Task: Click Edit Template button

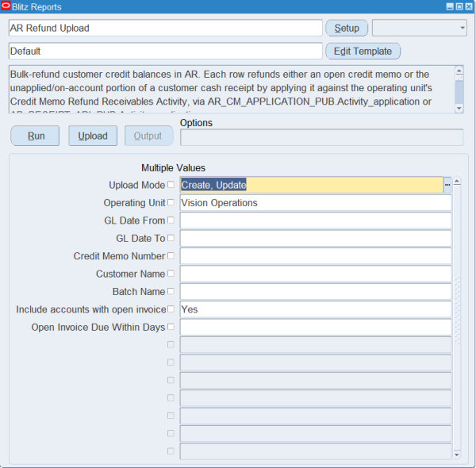Action: coord(363,51)
